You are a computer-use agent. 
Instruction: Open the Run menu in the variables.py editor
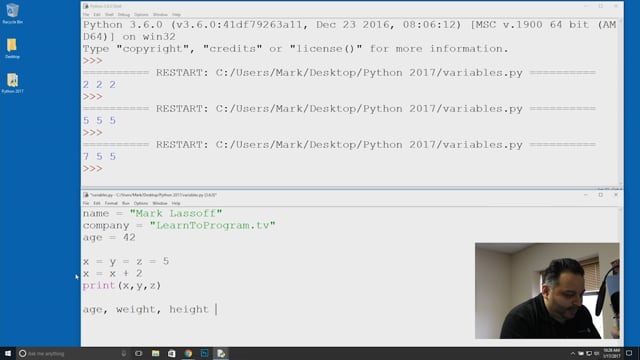click(x=126, y=203)
